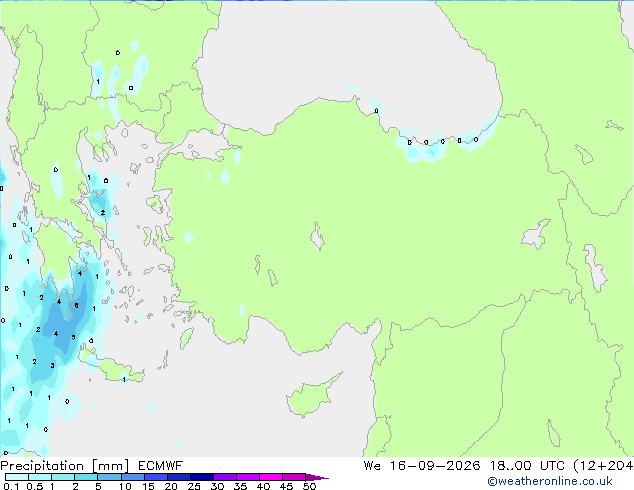Click the light-blue precipitation patch on Black Sea coast
Screen dimensions: 634x490
pos(427,149)
